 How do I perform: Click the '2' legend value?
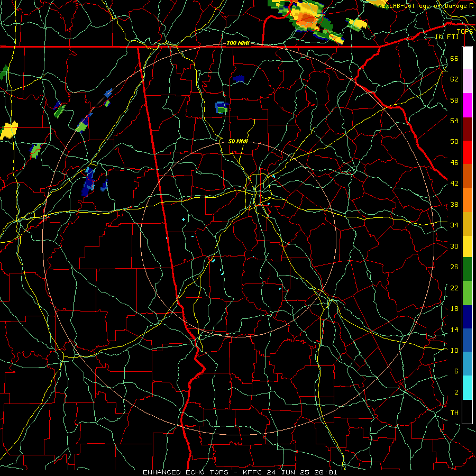click(456, 392)
